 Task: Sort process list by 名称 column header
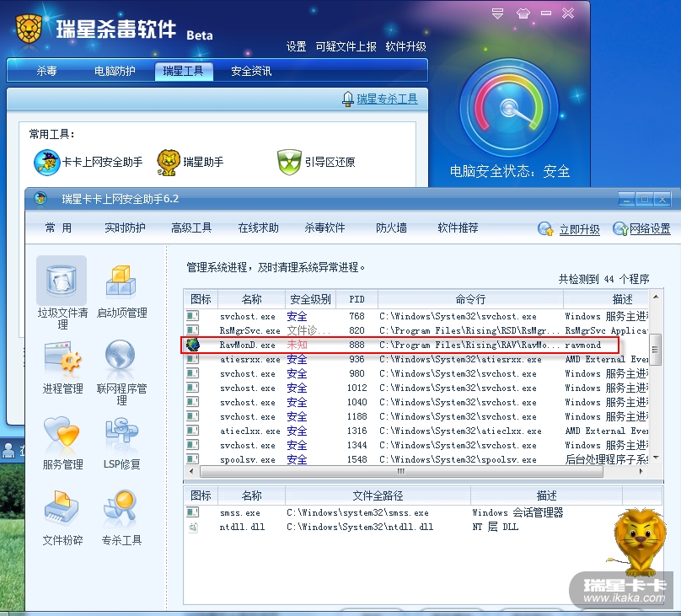[x=251, y=299]
